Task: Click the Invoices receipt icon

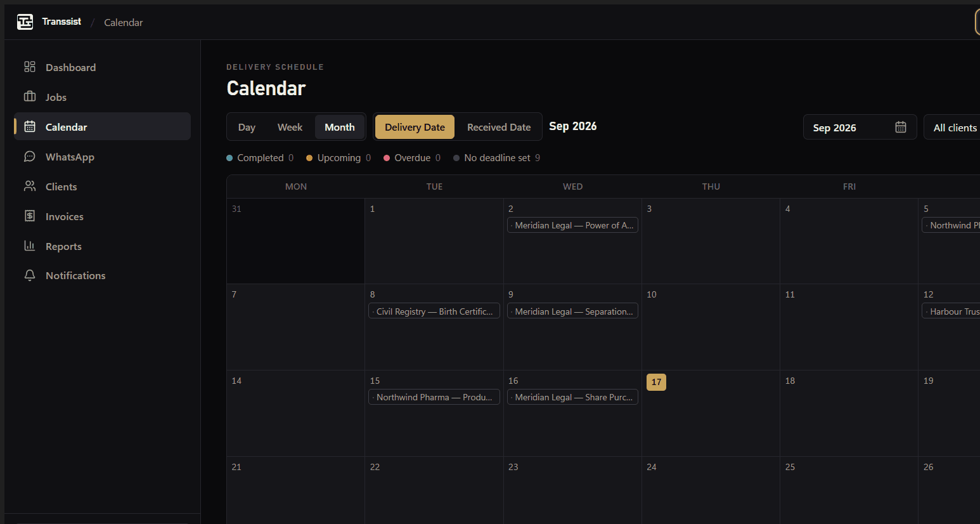Action: (30, 216)
